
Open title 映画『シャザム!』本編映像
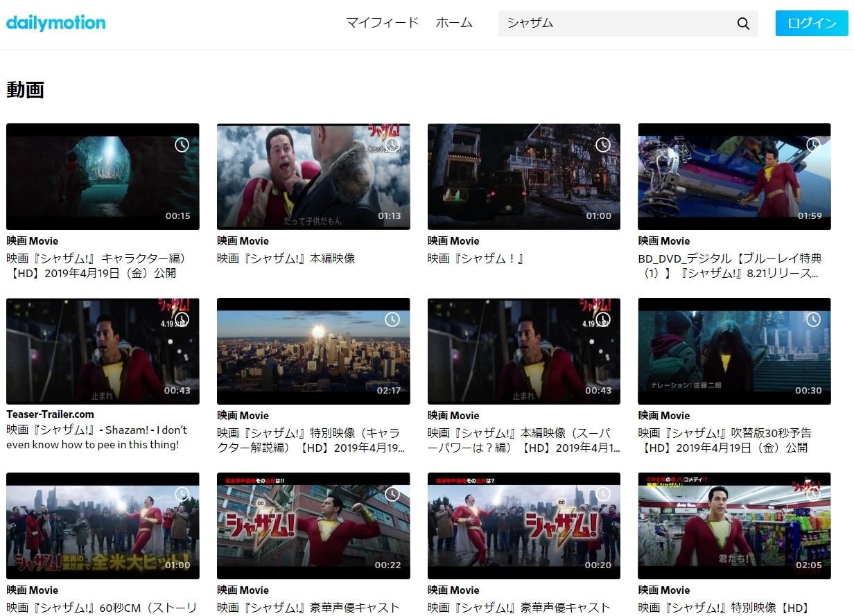tap(286, 258)
